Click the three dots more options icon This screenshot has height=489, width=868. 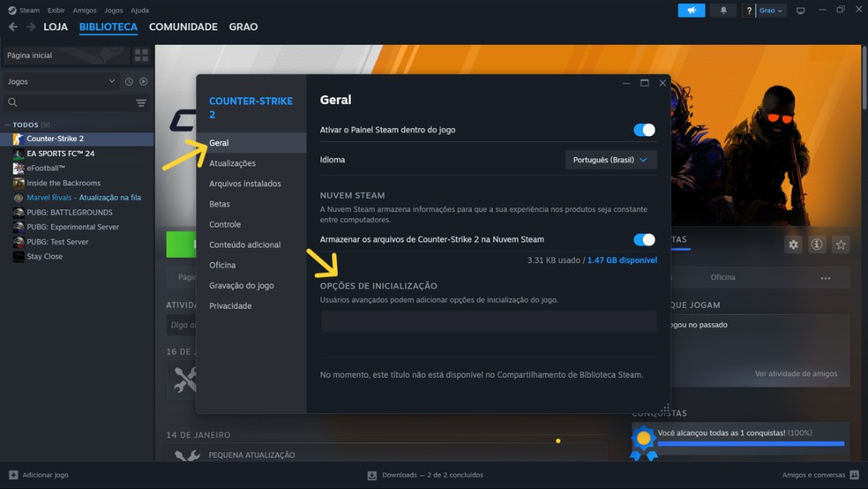pos(826,278)
